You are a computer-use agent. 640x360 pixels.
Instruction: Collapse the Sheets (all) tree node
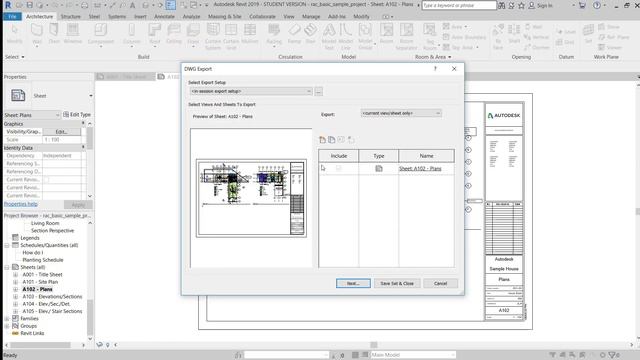tap(7, 267)
